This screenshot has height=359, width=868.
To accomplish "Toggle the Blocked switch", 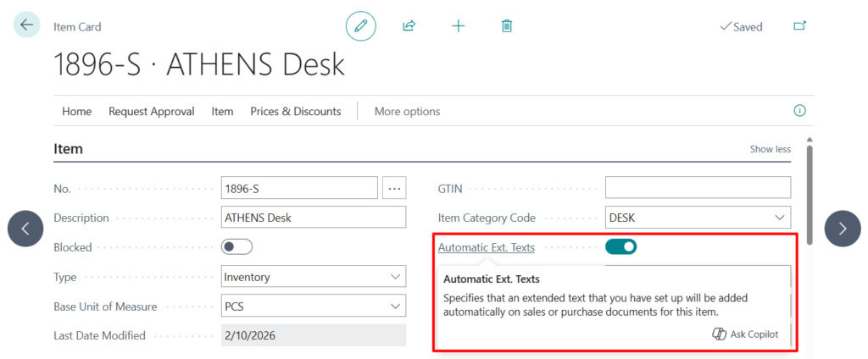I will click(x=236, y=247).
